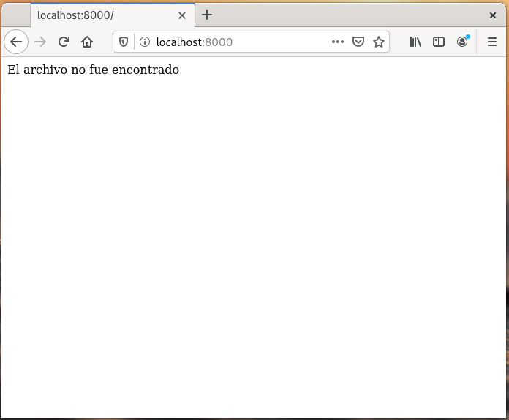Screen dimensions: 509x420
Task: Open the Firefox home page
Action: pos(87,42)
